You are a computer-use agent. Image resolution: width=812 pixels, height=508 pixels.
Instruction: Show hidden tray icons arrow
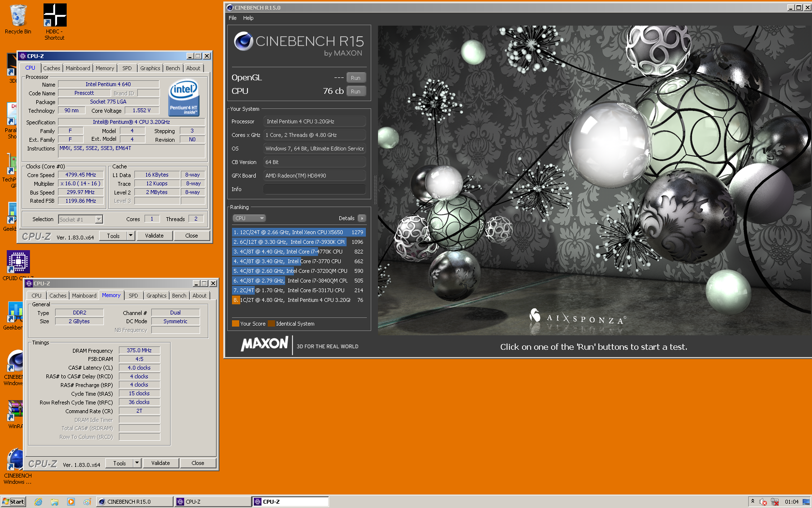click(753, 501)
